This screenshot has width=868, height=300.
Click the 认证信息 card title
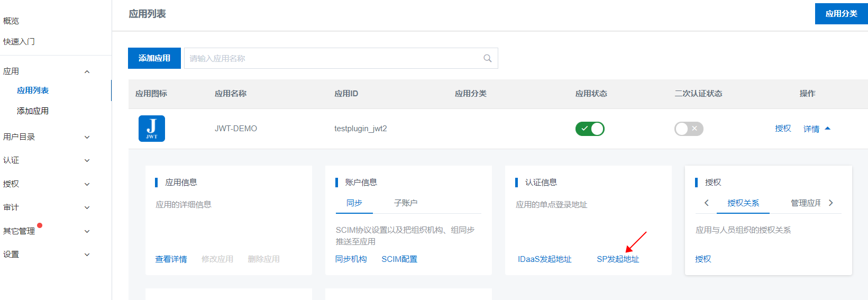(x=541, y=183)
